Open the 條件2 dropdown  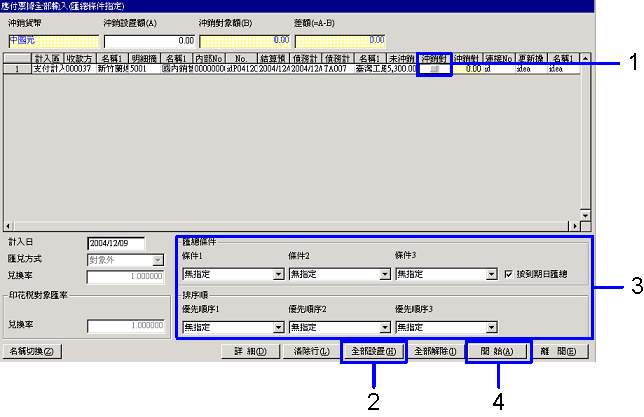click(383, 273)
